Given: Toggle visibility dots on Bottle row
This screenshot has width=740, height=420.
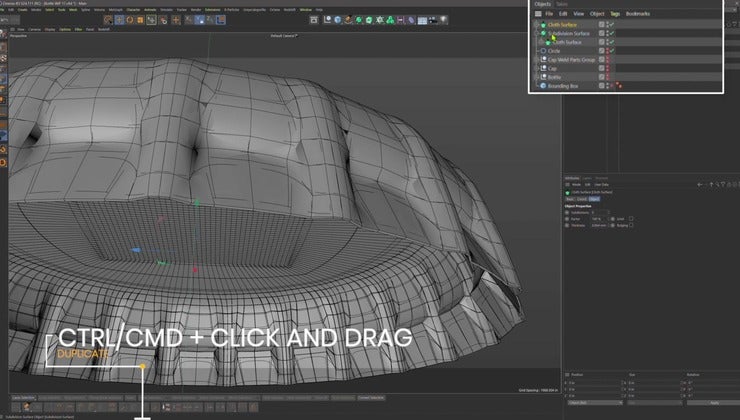Looking at the screenshot, I should point(607,77).
